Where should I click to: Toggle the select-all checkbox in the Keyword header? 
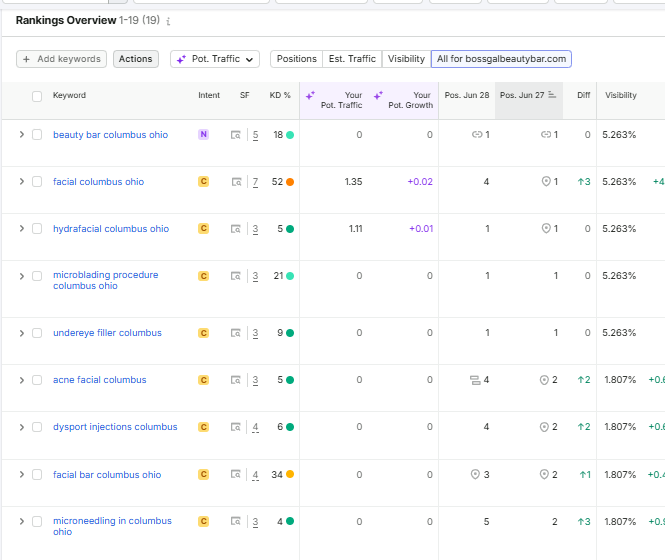click(37, 96)
